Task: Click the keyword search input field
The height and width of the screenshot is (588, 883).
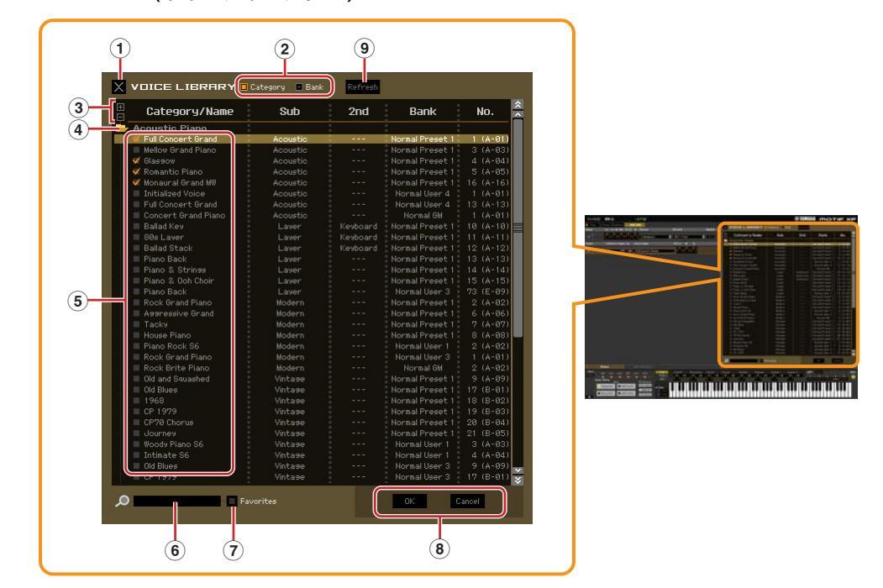Action: (176, 501)
